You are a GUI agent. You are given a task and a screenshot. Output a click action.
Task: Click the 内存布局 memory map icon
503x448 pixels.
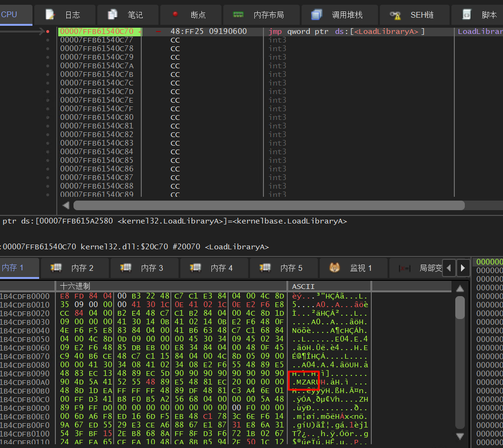point(238,15)
